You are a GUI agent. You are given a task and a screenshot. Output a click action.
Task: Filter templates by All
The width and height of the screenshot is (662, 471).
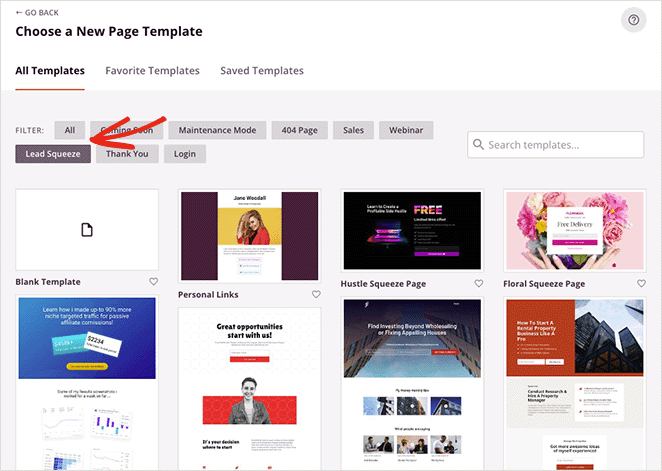point(70,130)
